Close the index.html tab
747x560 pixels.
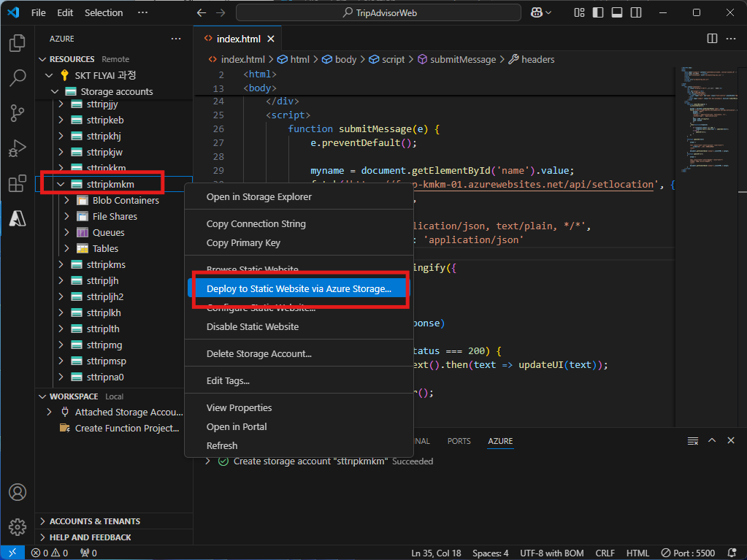click(271, 39)
